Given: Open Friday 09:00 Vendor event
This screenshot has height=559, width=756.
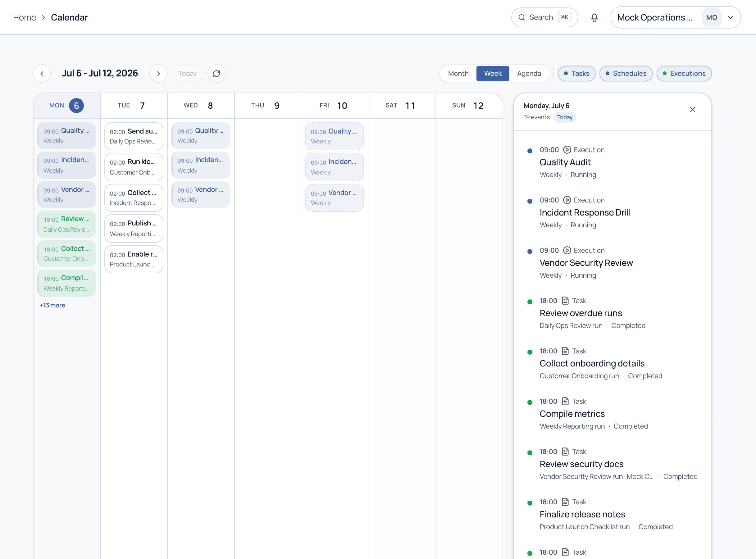Looking at the screenshot, I should click(334, 198).
